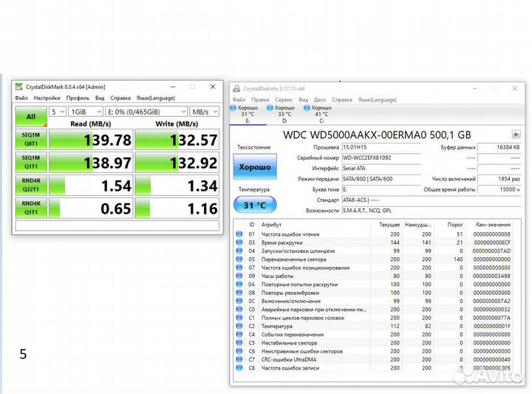Click CrystalDiskInfo app icon in title bar
This screenshot has width=532, height=394.
[236, 89]
